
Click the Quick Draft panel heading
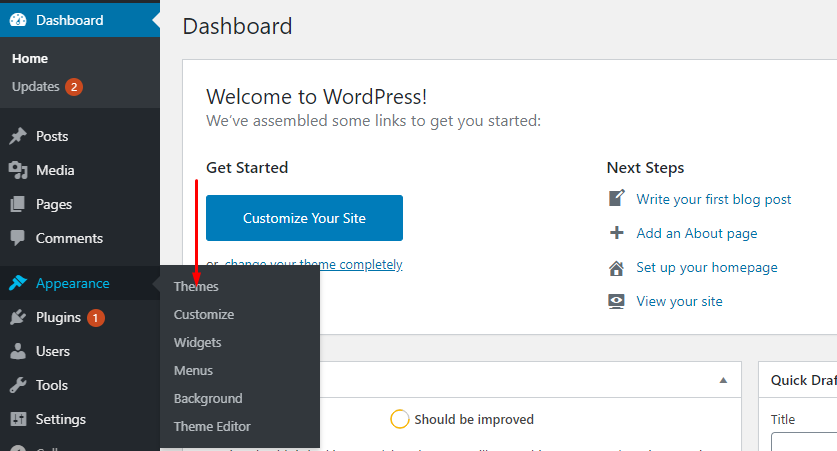click(803, 380)
